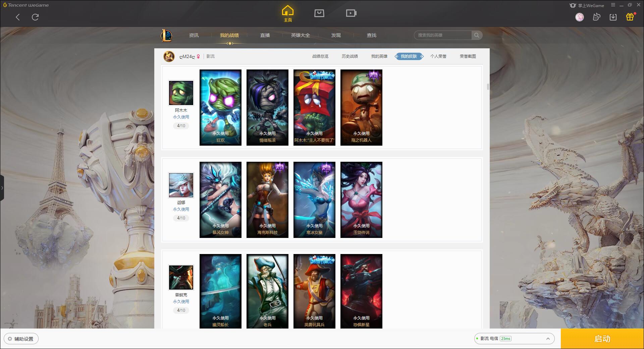Open the 恐惧新星 skin card
This screenshot has width=644, height=349.
(x=361, y=291)
